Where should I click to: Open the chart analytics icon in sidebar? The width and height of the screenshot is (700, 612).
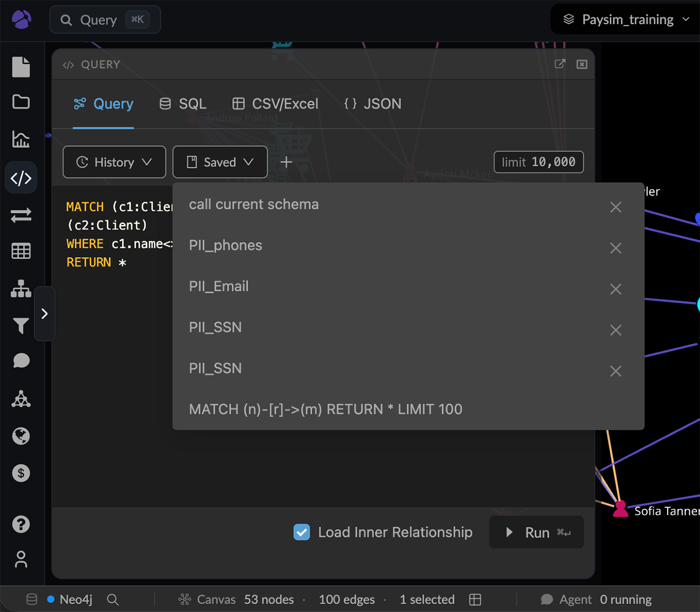[x=21, y=139]
